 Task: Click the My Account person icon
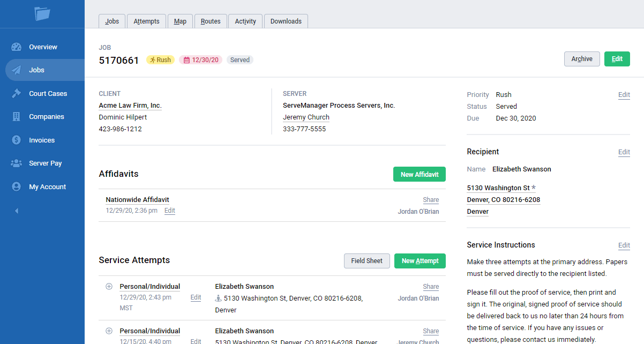(x=17, y=186)
